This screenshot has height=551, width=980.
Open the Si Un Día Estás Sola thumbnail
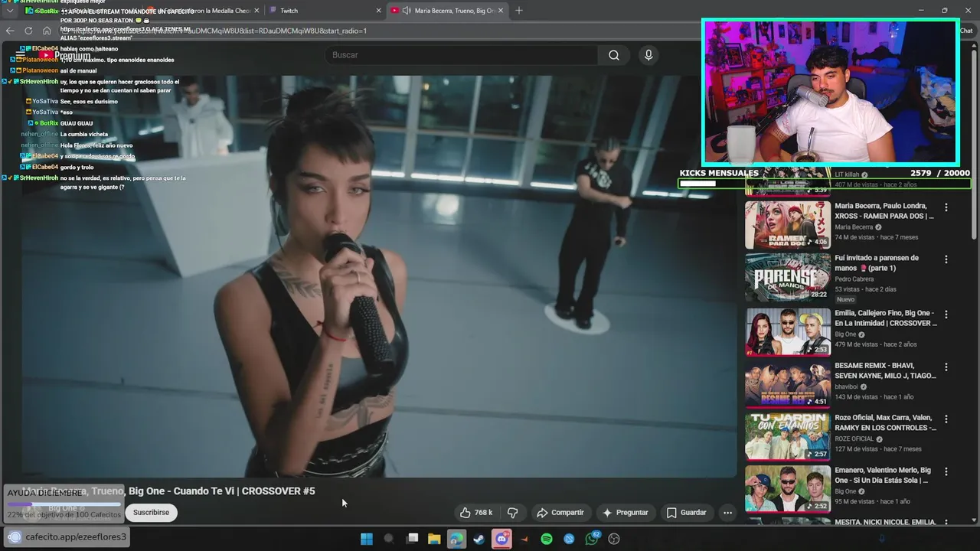788,490
